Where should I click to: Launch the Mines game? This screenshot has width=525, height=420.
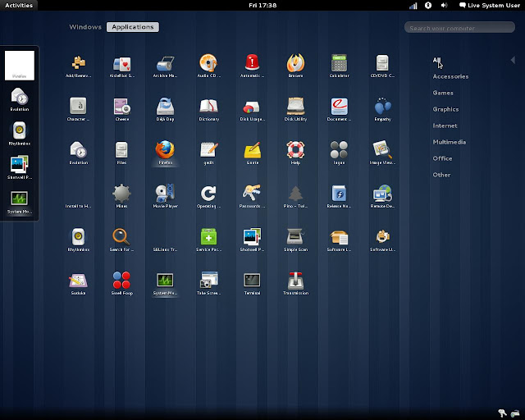(x=122, y=194)
